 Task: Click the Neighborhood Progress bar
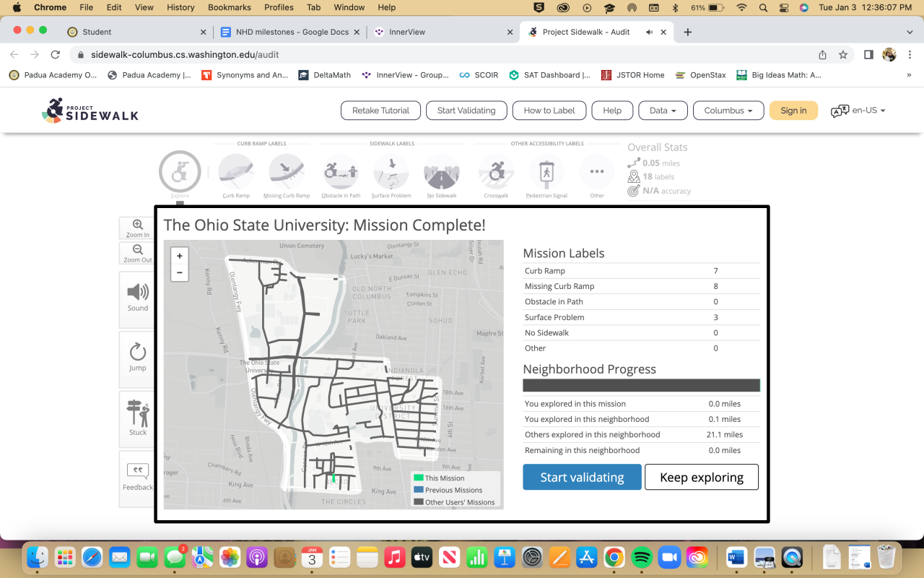(641, 385)
